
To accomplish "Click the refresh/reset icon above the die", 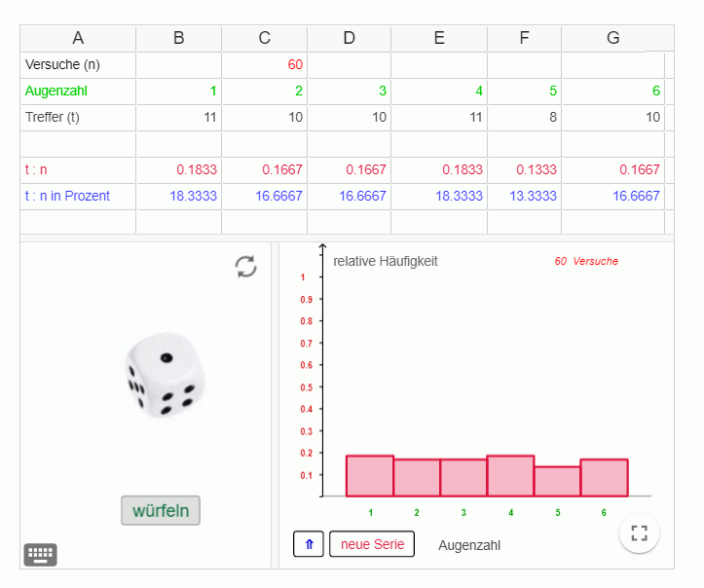I will coord(246,267).
